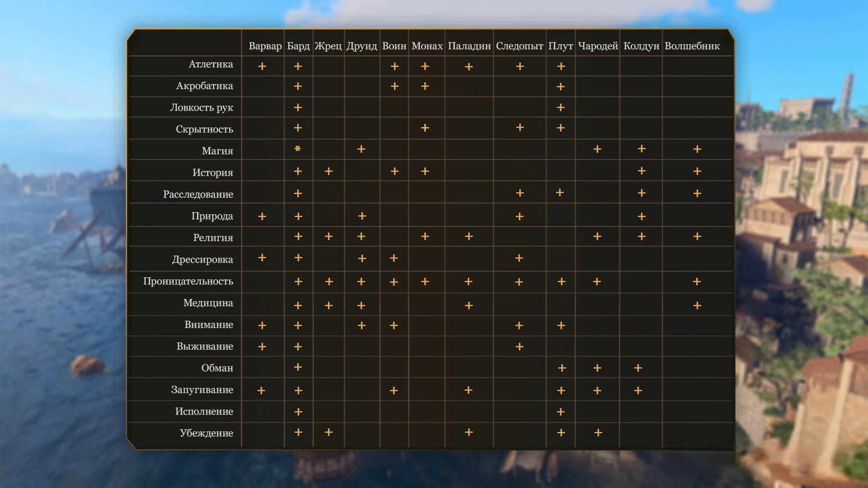
Task: Click the Ловкость рук row label
Action: coord(201,108)
